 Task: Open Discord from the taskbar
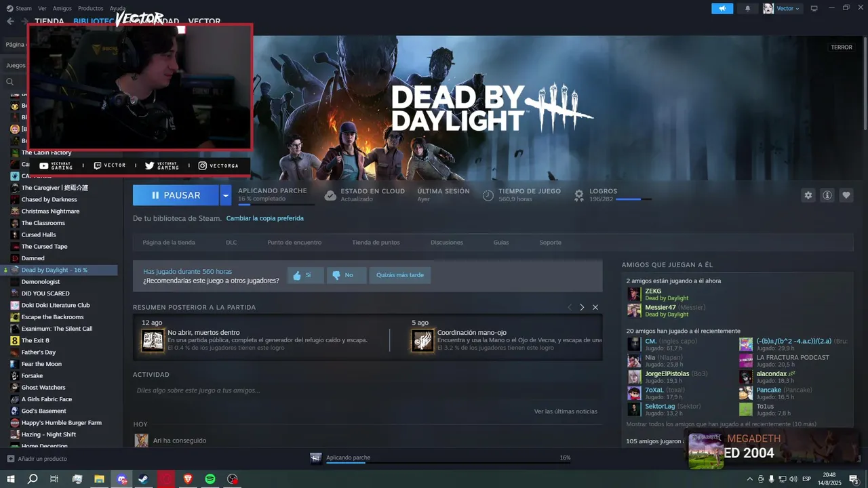(121, 479)
